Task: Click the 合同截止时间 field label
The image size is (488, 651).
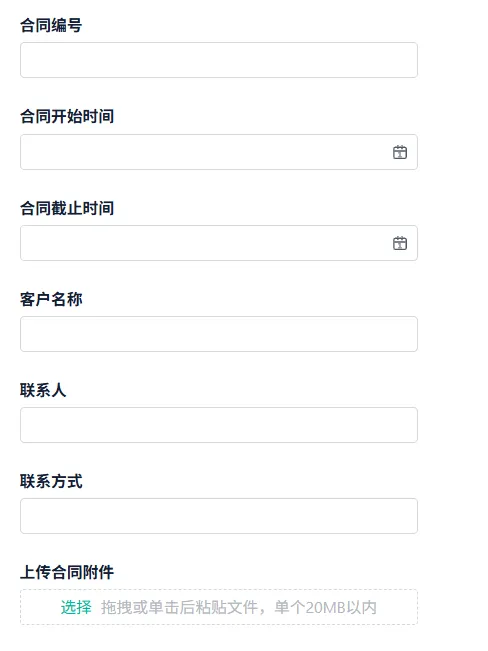Action: pyautogui.click(x=67, y=208)
